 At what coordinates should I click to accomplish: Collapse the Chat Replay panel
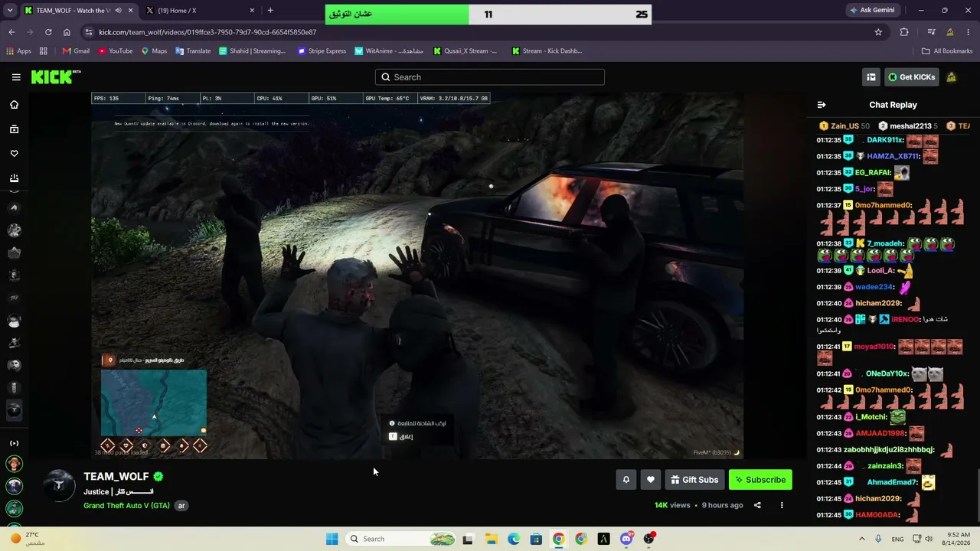click(x=822, y=105)
